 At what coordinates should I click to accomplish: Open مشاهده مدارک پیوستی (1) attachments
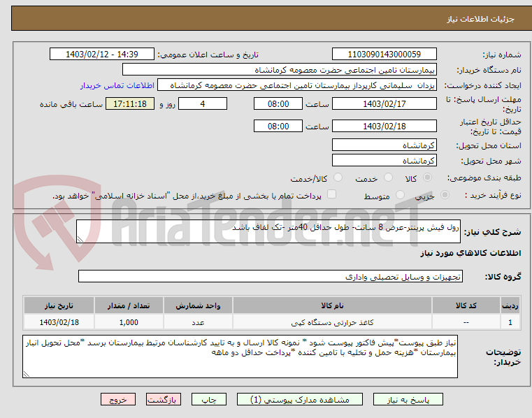(x=300, y=399)
